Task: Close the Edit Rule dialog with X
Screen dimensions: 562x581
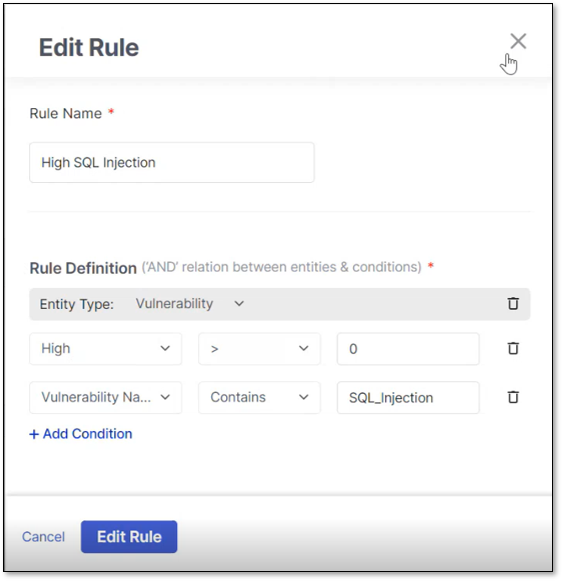Action: click(x=518, y=41)
